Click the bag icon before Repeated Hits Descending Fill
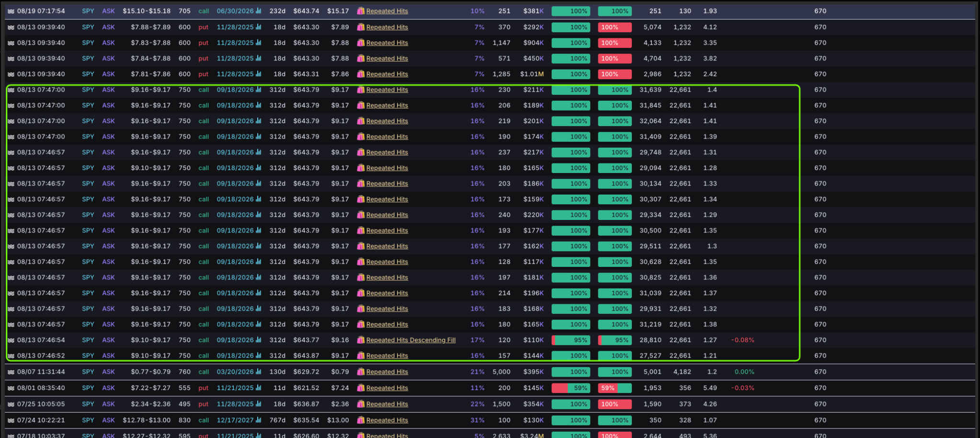 tap(361, 340)
